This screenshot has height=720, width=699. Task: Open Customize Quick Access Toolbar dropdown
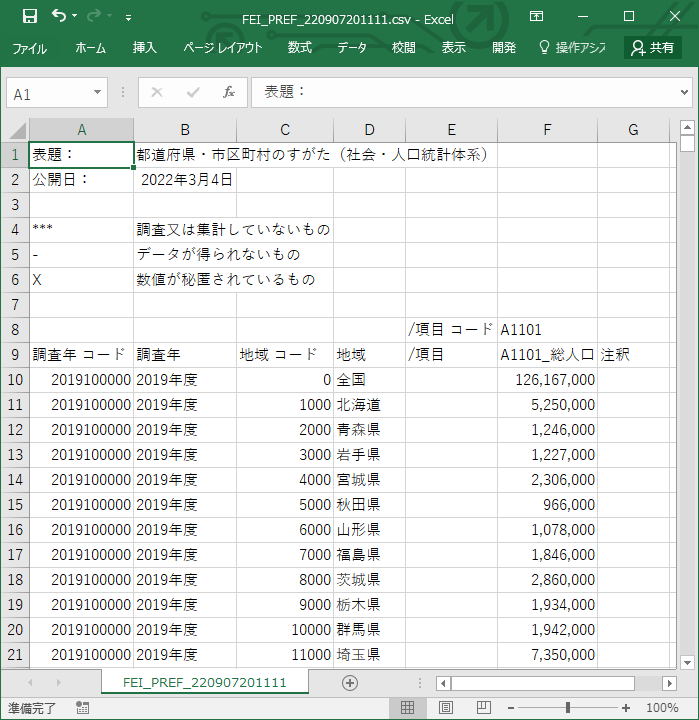coord(129,17)
